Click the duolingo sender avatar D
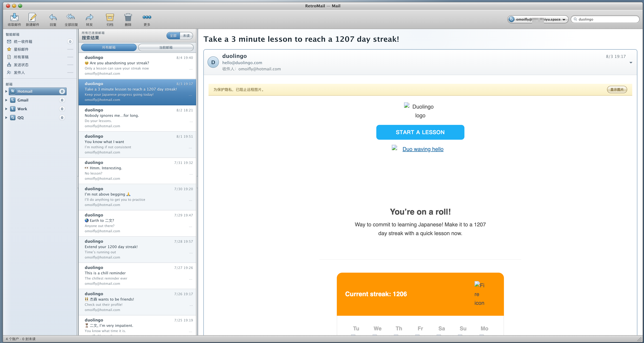Screen dimensions: 644x343 coord(213,62)
